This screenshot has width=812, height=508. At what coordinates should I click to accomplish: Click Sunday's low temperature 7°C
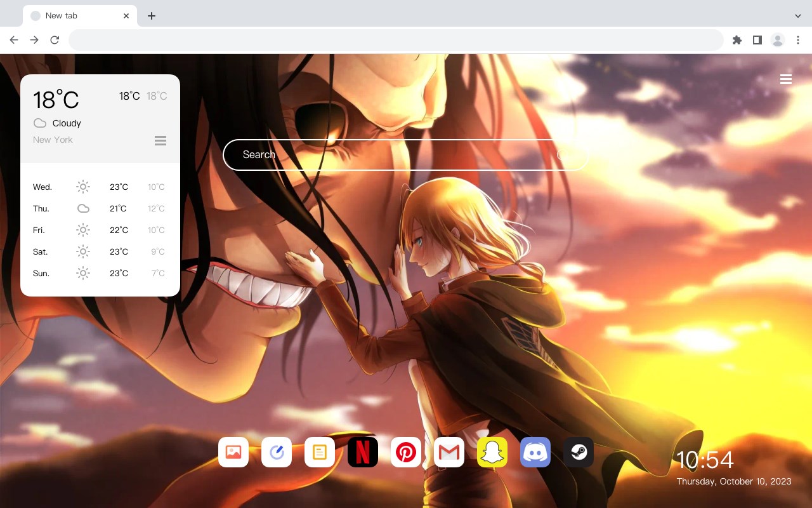[158, 273]
